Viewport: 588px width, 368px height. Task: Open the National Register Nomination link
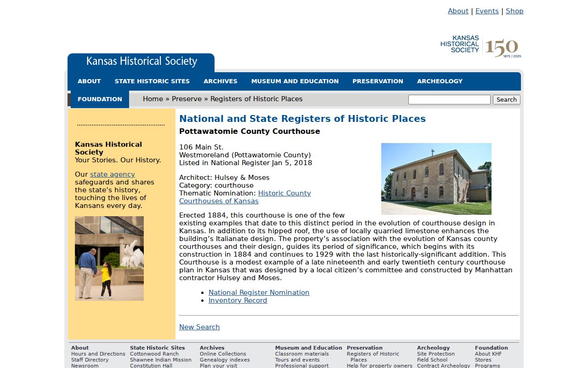pyautogui.click(x=259, y=293)
